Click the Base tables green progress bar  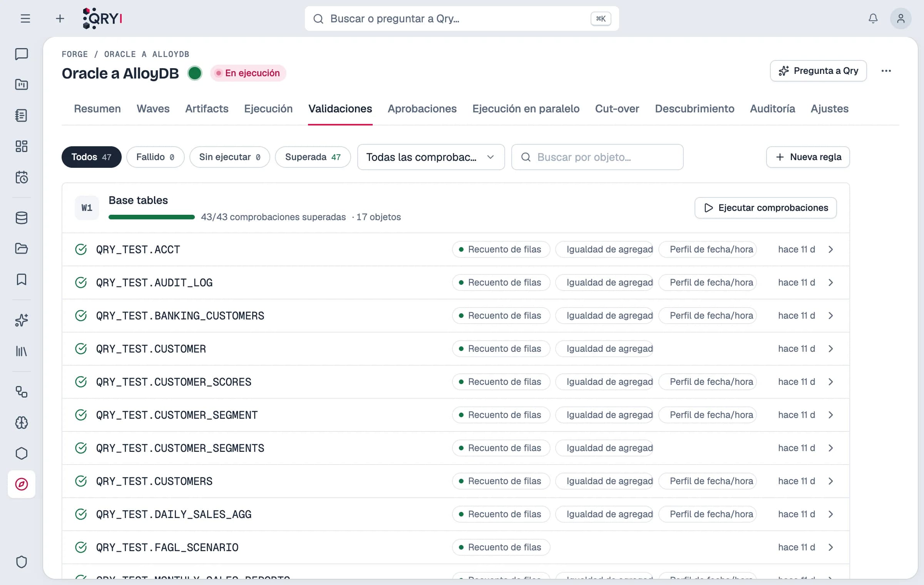click(x=152, y=217)
